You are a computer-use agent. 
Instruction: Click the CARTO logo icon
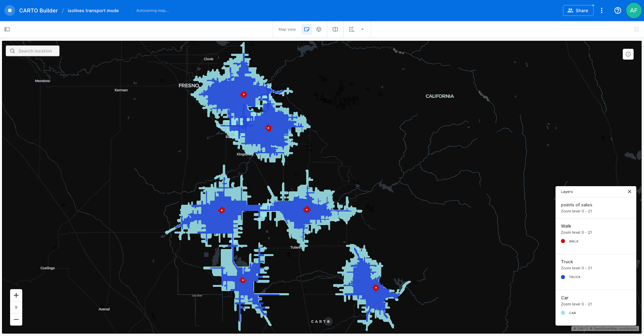click(x=10, y=10)
